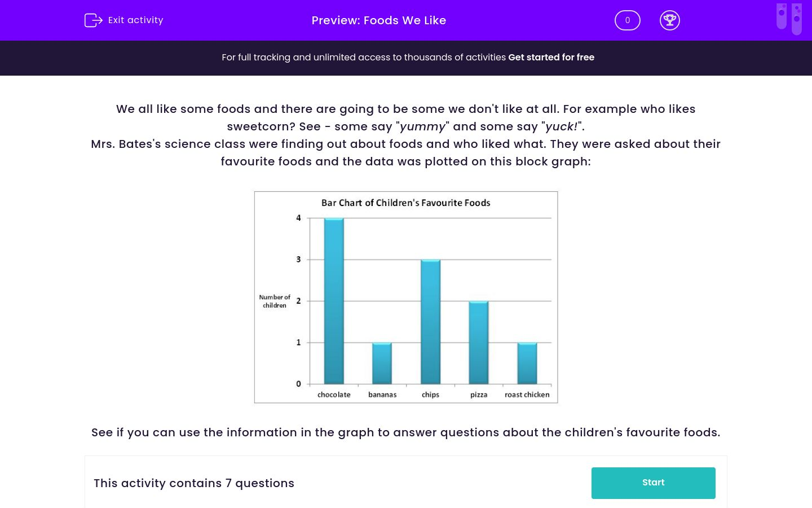This screenshot has height=508, width=812.
Task: Click the Exit activity text link
Action: (135, 20)
